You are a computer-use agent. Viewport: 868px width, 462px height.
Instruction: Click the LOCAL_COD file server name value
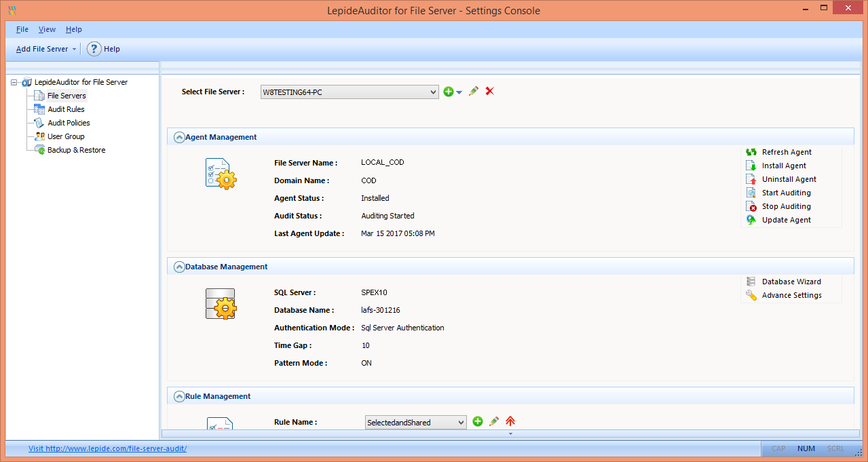pyautogui.click(x=383, y=163)
